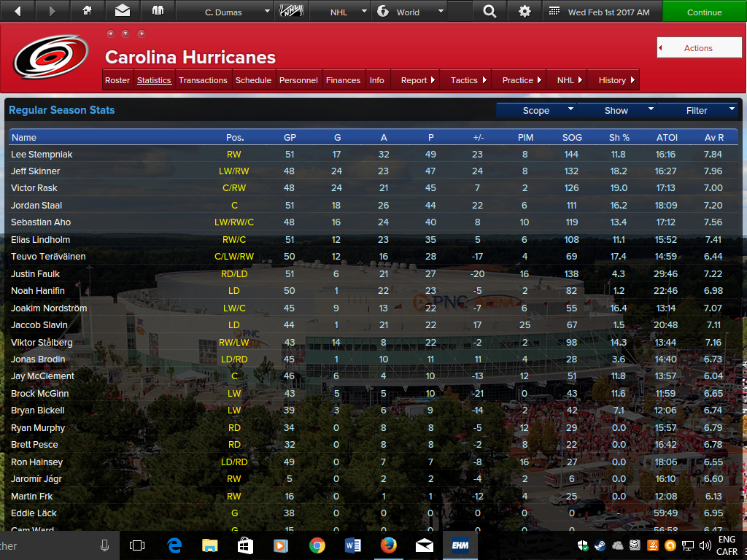Open Justin Faulk's player profile
The image size is (747, 560).
[35, 274]
